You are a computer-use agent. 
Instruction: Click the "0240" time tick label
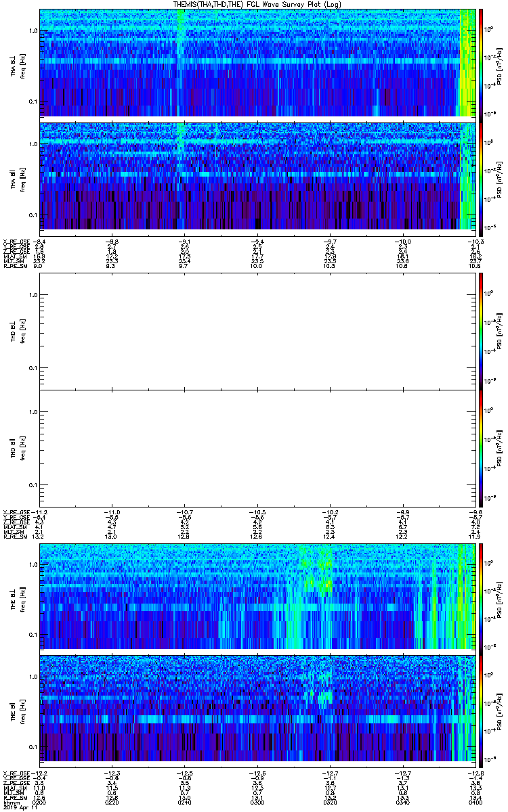click(x=186, y=803)
